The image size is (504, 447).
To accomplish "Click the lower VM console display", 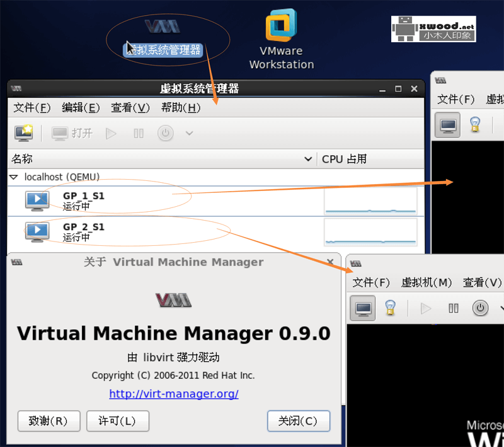I will click(425, 385).
